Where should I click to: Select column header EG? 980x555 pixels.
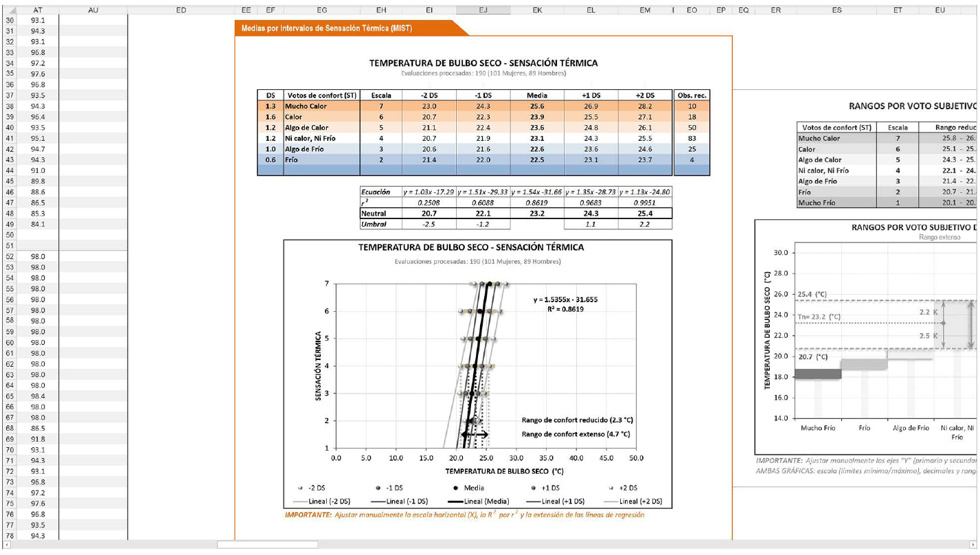322,10
